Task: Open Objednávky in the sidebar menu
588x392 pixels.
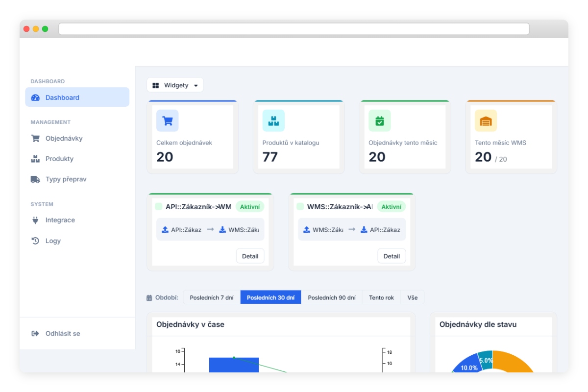Action: pyautogui.click(x=64, y=138)
